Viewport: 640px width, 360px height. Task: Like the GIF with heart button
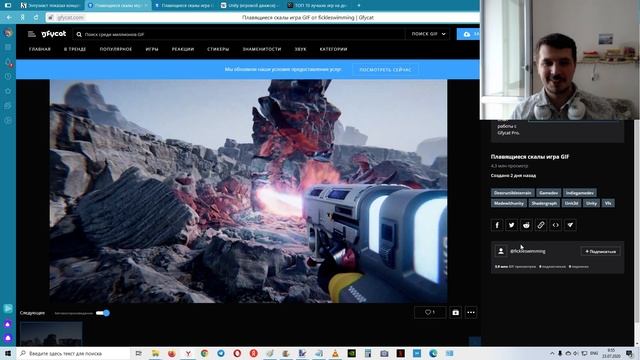430,313
